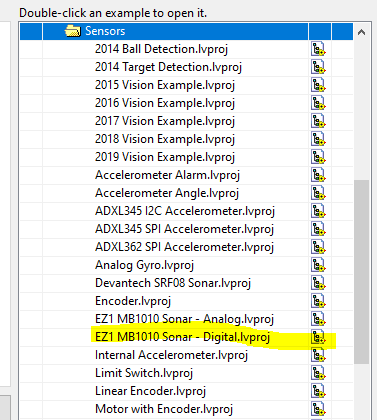Click project icon beside Accelerometer Angle.lvproj
377x420 pixels.
pos(318,193)
